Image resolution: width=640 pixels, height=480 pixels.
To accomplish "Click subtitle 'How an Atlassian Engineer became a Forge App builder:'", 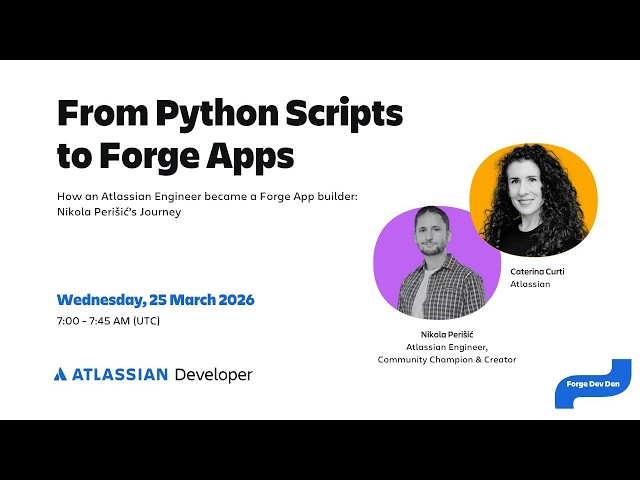I will click(x=207, y=197).
